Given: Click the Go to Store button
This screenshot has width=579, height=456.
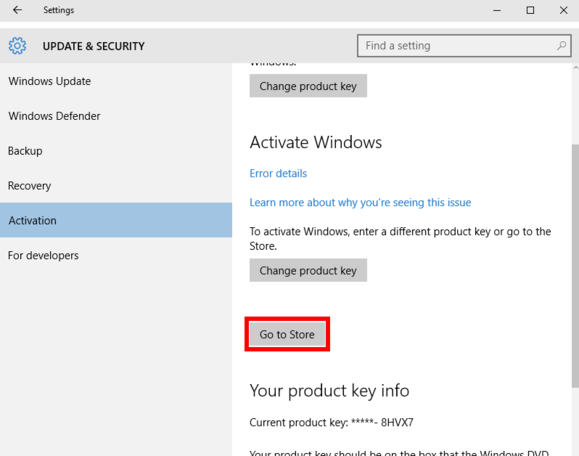Looking at the screenshot, I should tap(287, 334).
